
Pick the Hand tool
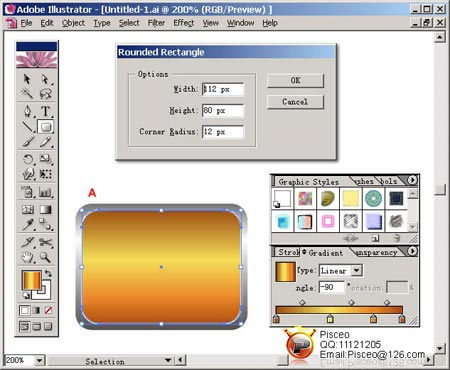pos(27,257)
